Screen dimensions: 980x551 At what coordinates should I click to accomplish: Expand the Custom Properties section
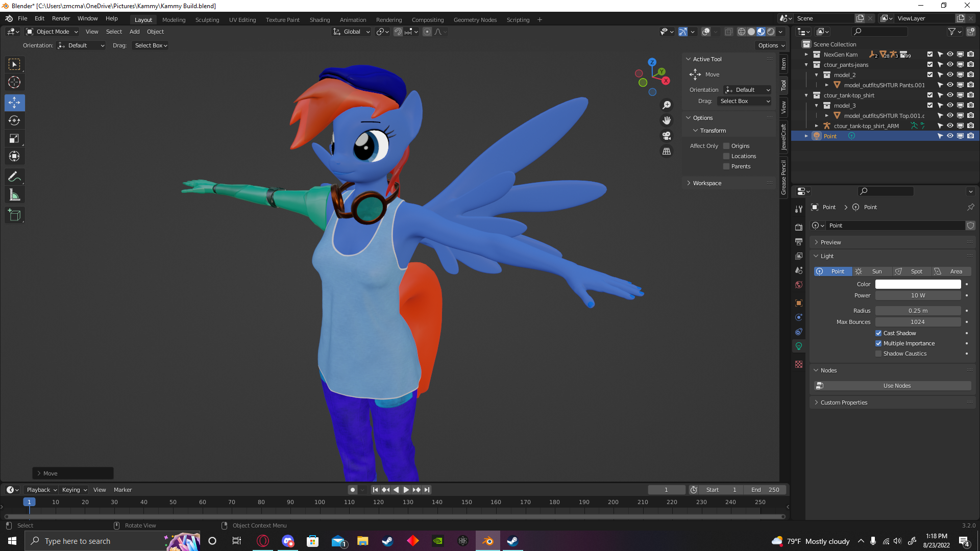pyautogui.click(x=844, y=403)
